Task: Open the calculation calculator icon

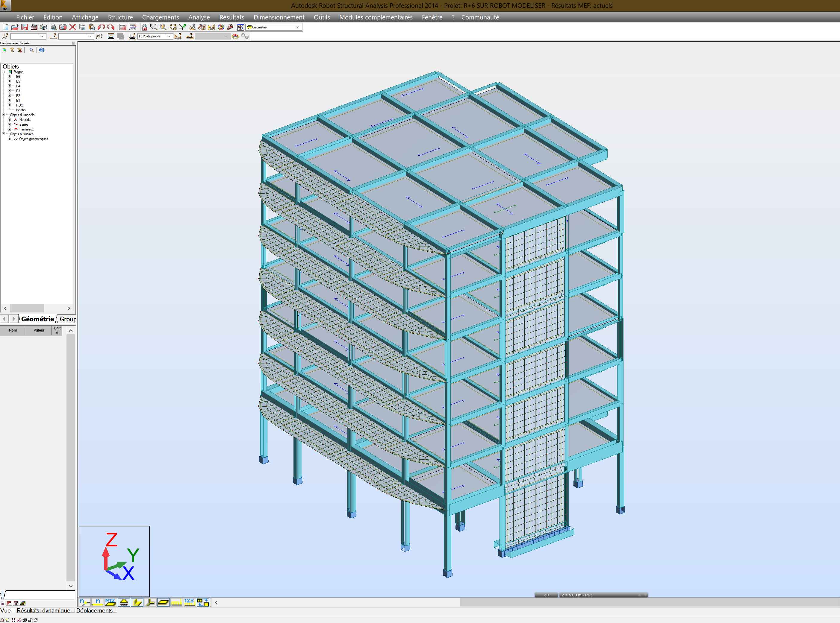Action: 123,27
